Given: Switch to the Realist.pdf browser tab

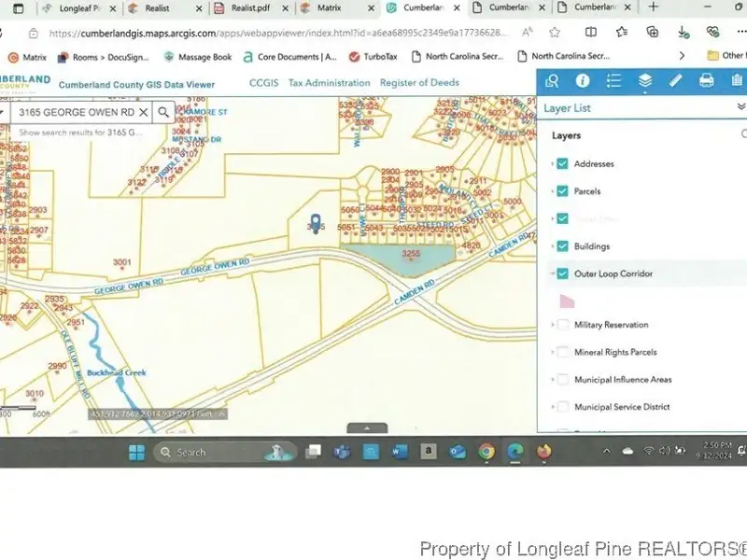Looking at the screenshot, I should (250, 7).
